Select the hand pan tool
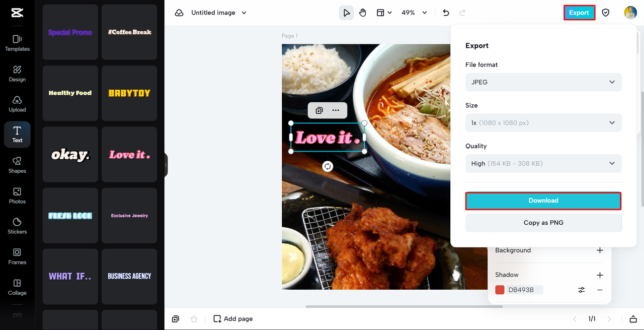Screen dimensions: 644x330 pyautogui.click(x=363, y=13)
